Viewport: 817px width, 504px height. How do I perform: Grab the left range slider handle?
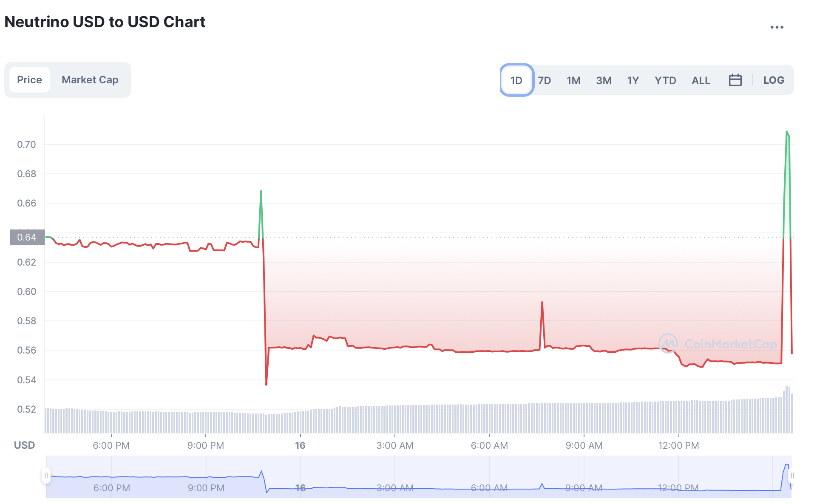click(x=46, y=475)
